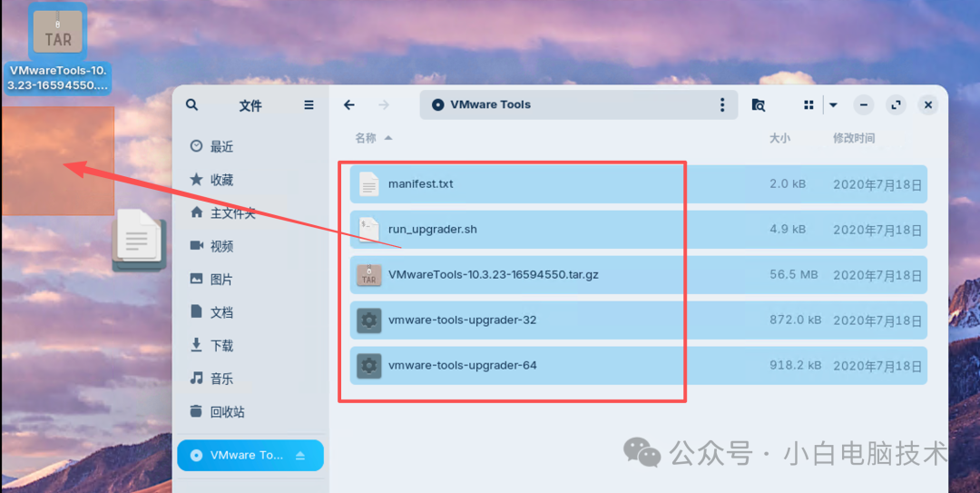
Task: Select vmware-tools-upgrader-64 file name
Action: click(463, 365)
